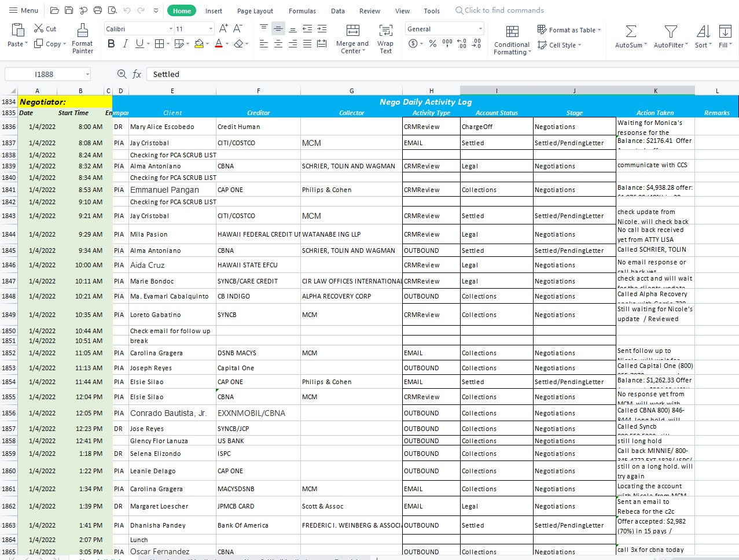The width and height of the screenshot is (739, 560).
Task: Apply the yellow fill color
Action: tap(199, 43)
